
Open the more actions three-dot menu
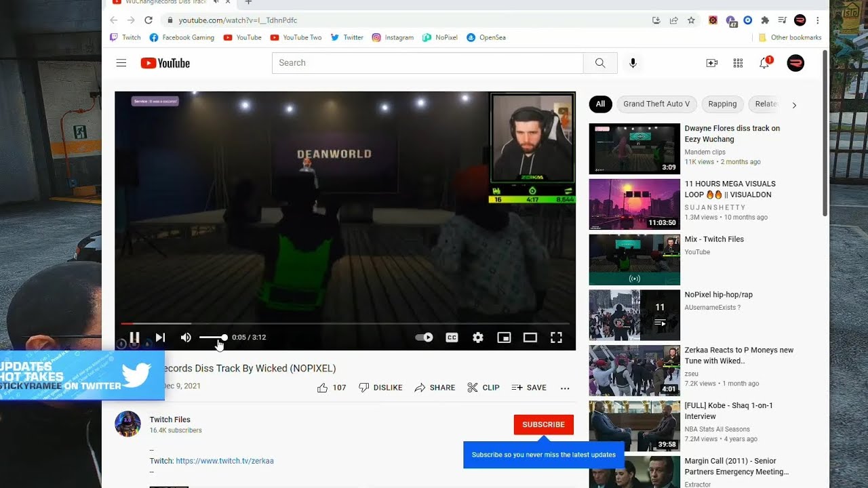565,388
